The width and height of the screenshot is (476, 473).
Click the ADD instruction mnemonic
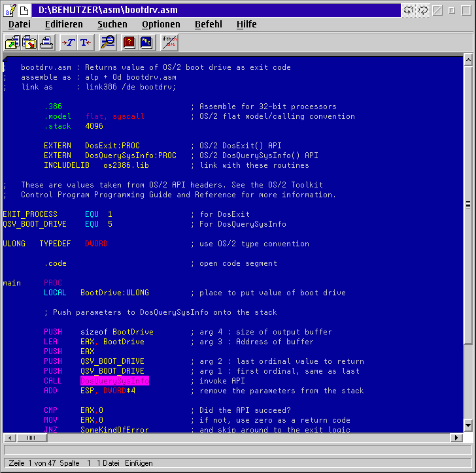51,391
